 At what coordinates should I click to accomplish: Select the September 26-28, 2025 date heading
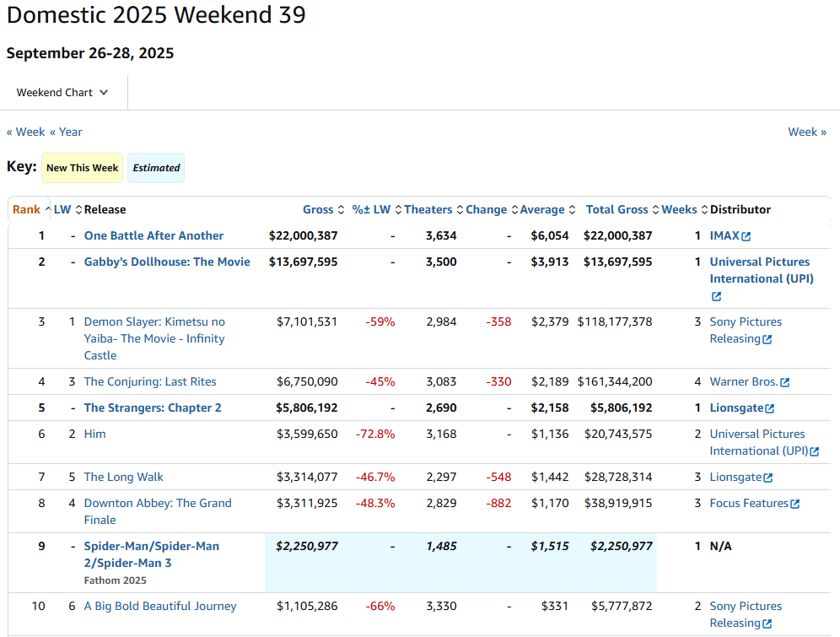(x=90, y=53)
